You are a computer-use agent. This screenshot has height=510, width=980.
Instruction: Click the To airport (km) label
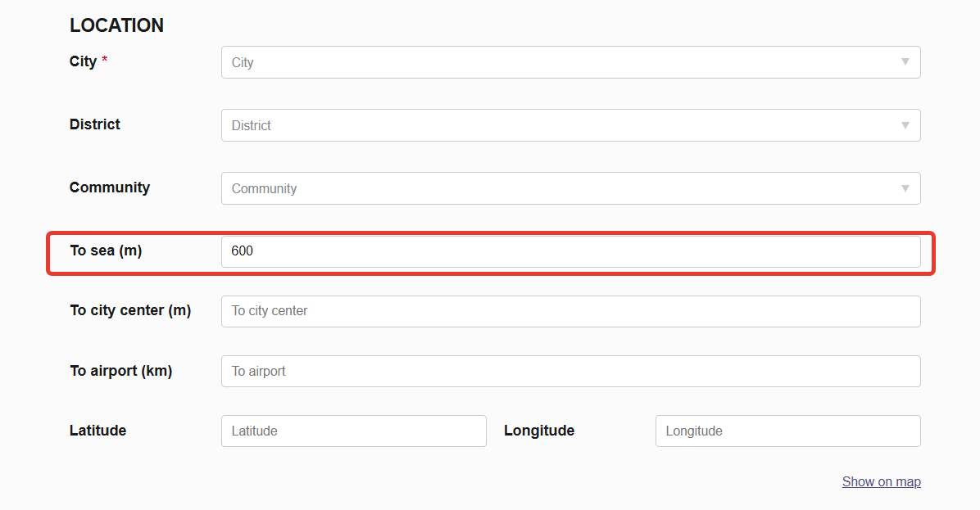coord(120,371)
